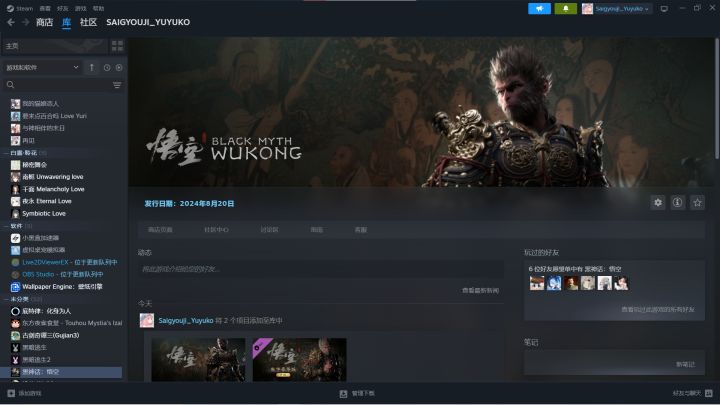
Task: Open the SAIGYOUJI_YUYUKO profile tab
Action: (x=148, y=22)
